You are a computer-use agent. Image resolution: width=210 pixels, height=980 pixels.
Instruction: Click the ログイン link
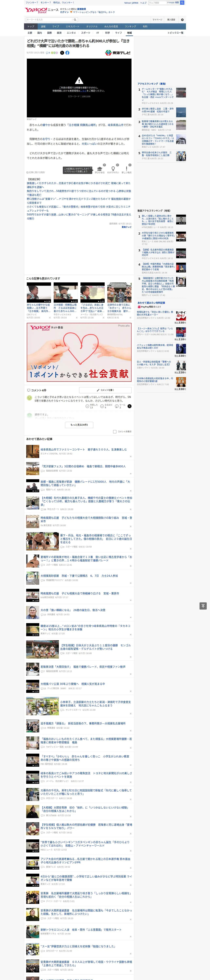tap(64, 12)
